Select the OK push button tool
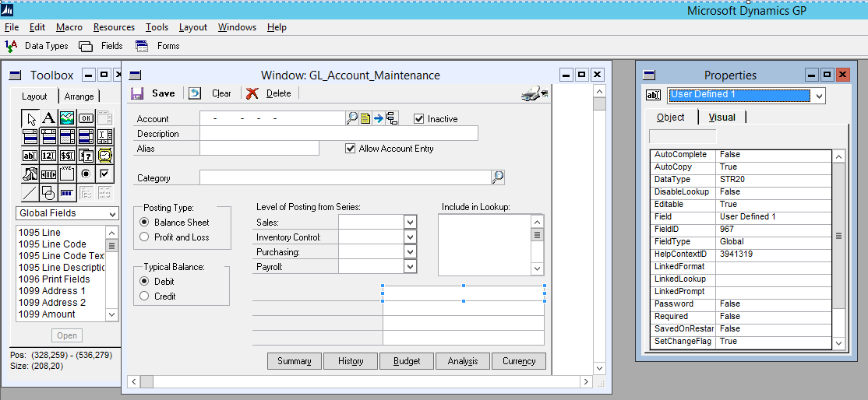Image resolution: width=868 pixels, height=400 pixels. pos(86,118)
